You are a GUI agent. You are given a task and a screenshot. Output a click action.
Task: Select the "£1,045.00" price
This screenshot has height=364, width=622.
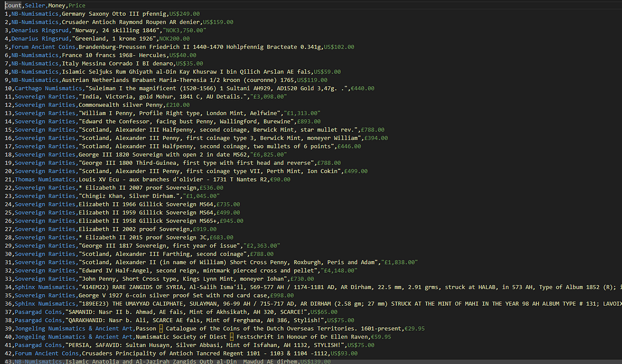tap(203, 197)
